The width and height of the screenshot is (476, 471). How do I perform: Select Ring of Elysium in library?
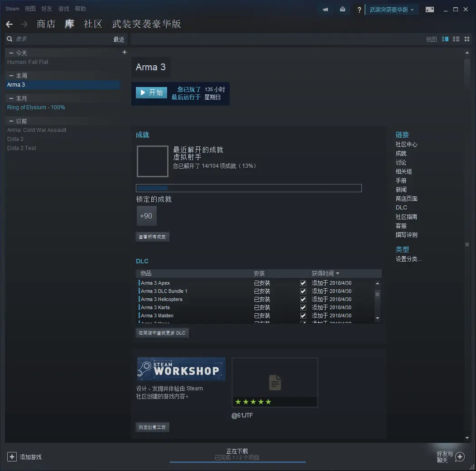(x=36, y=107)
